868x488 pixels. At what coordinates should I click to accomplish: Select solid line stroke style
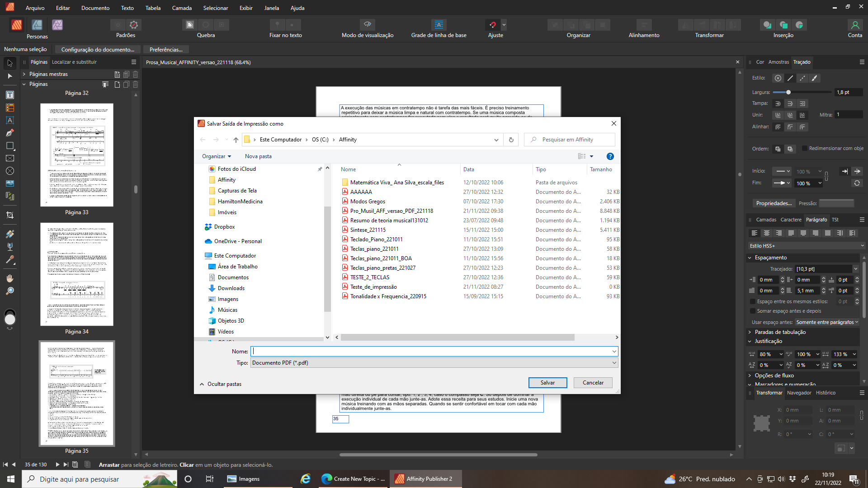pos(790,78)
